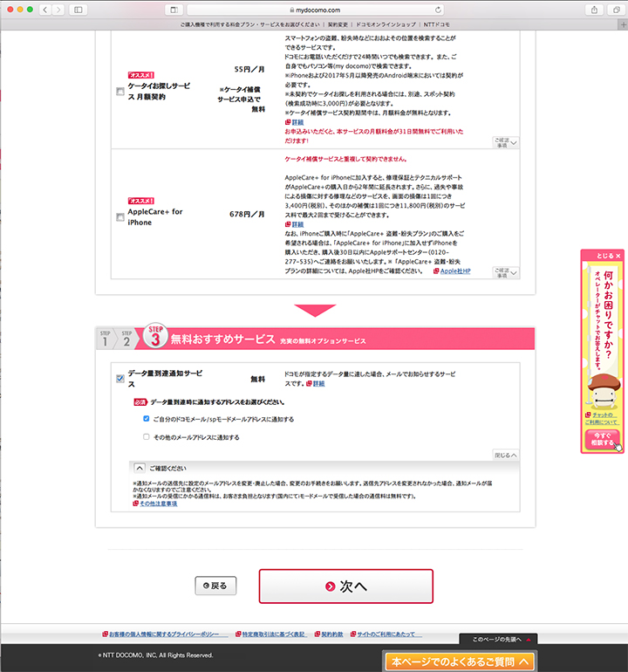Viewport: 628px width, 672px height.
Task: Select the 契約変更 tab
Action: 338,24
